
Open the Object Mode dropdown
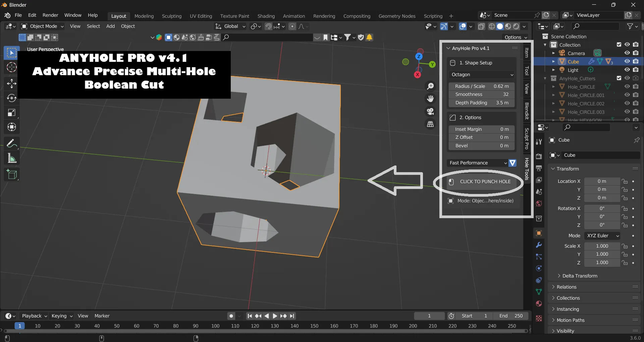42,27
